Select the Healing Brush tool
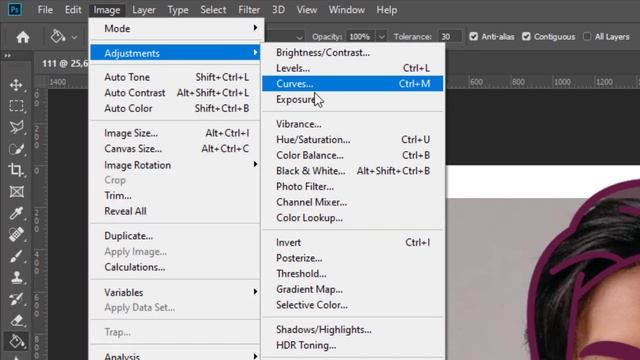The width and height of the screenshot is (640, 360). click(16, 234)
